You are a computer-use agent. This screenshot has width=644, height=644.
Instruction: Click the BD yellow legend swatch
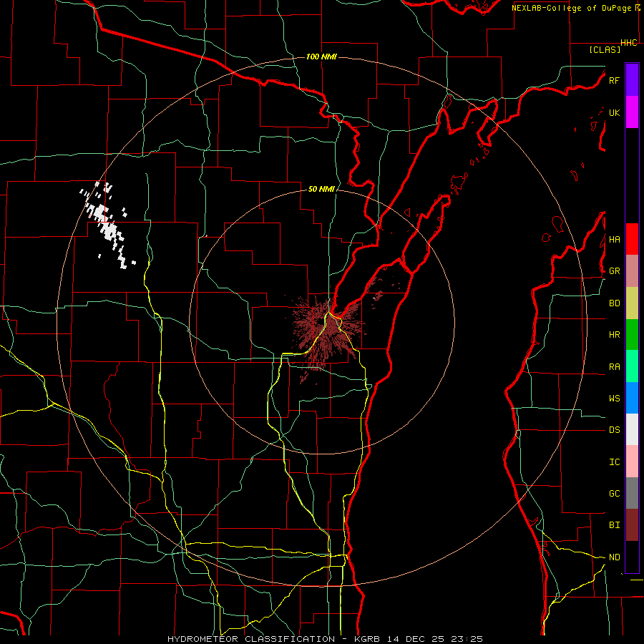pyautogui.click(x=632, y=303)
